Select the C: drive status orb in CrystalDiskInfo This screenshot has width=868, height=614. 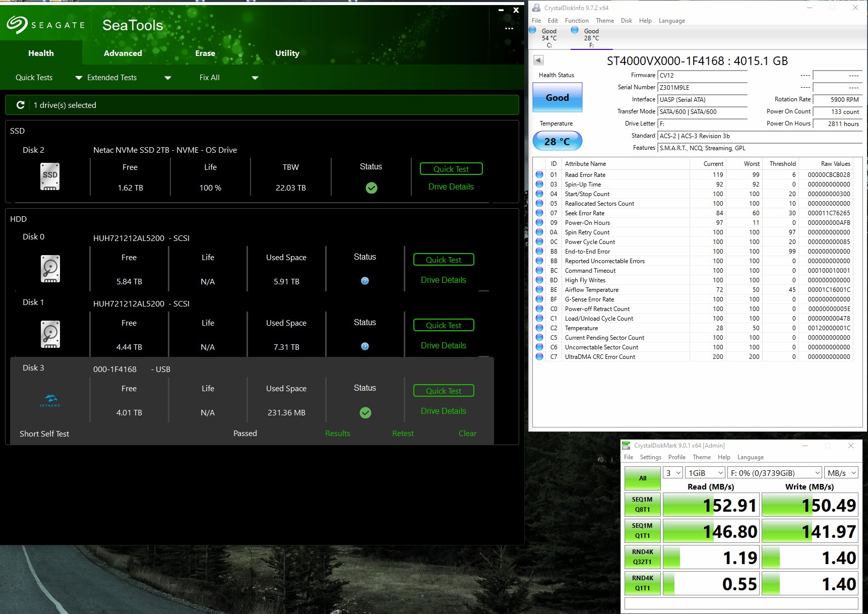[532, 30]
